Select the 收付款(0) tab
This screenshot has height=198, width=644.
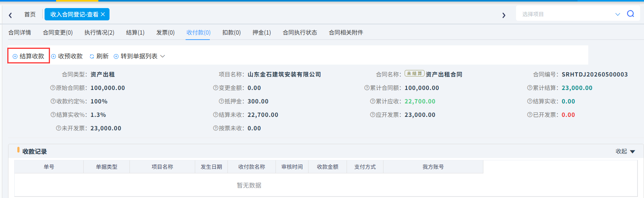click(198, 33)
